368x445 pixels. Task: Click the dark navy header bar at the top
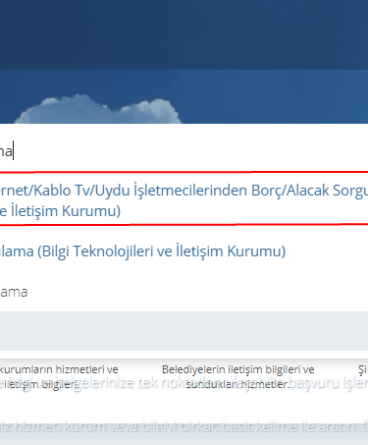[184, 35]
